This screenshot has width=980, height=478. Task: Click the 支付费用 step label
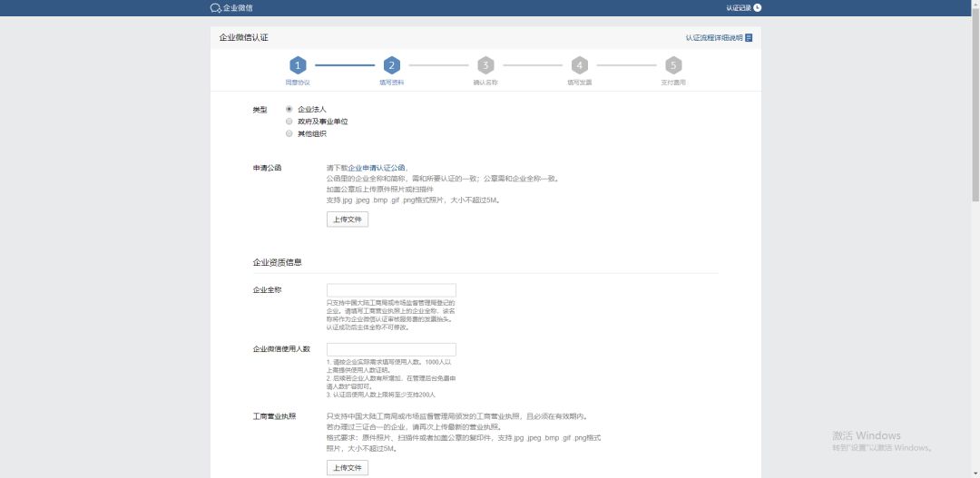click(673, 83)
